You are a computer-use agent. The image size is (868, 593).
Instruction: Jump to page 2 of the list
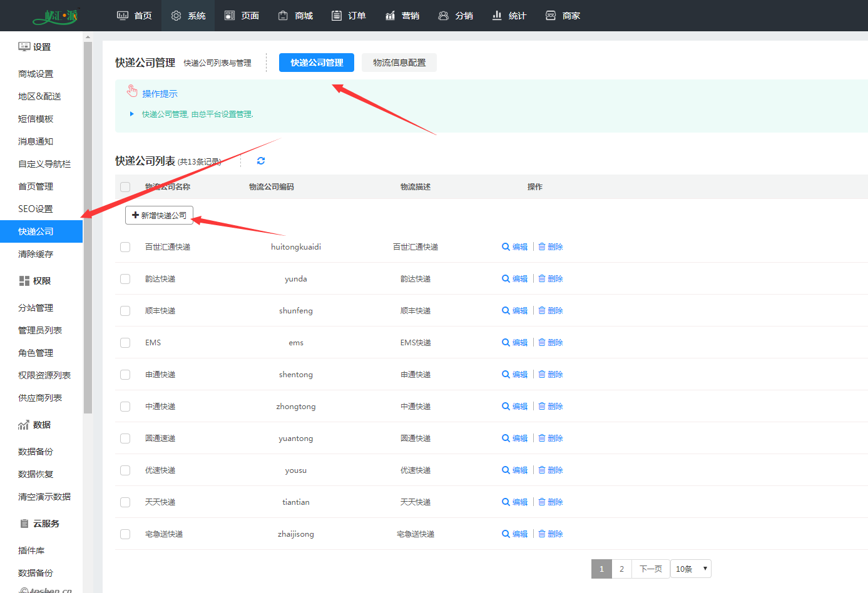[x=621, y=569]
